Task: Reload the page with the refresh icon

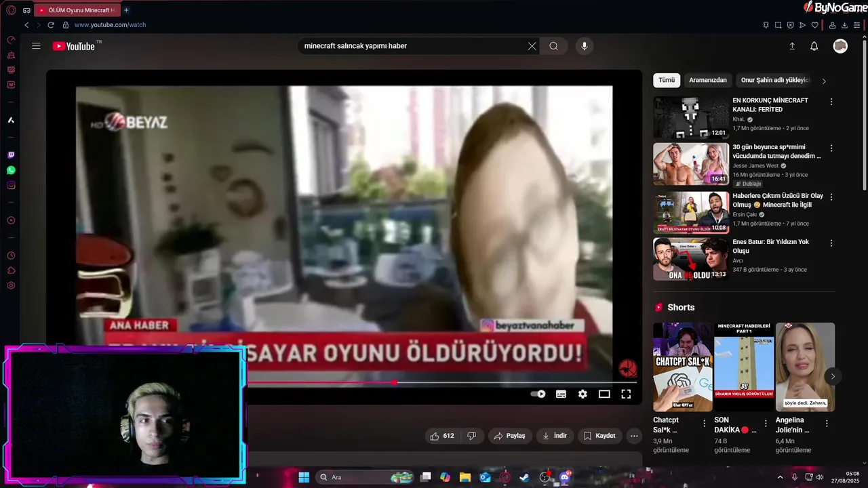Action: 50,25
